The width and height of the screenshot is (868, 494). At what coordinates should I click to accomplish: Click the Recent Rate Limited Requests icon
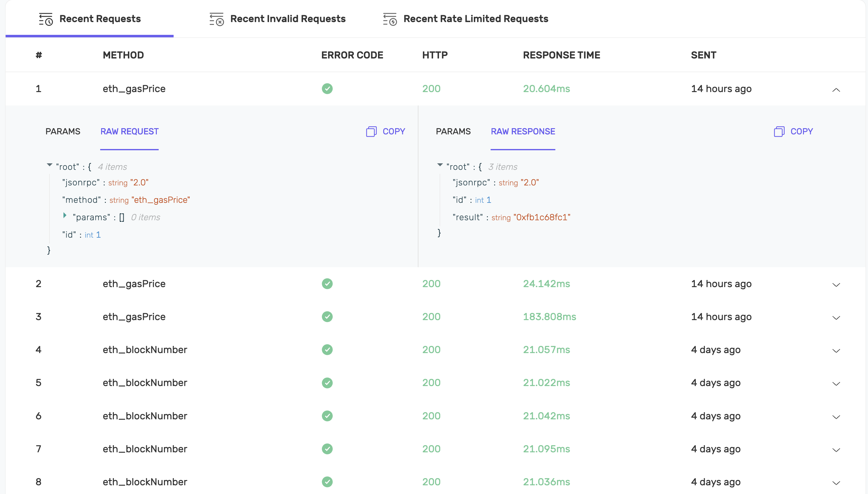[x=390, y=19]
